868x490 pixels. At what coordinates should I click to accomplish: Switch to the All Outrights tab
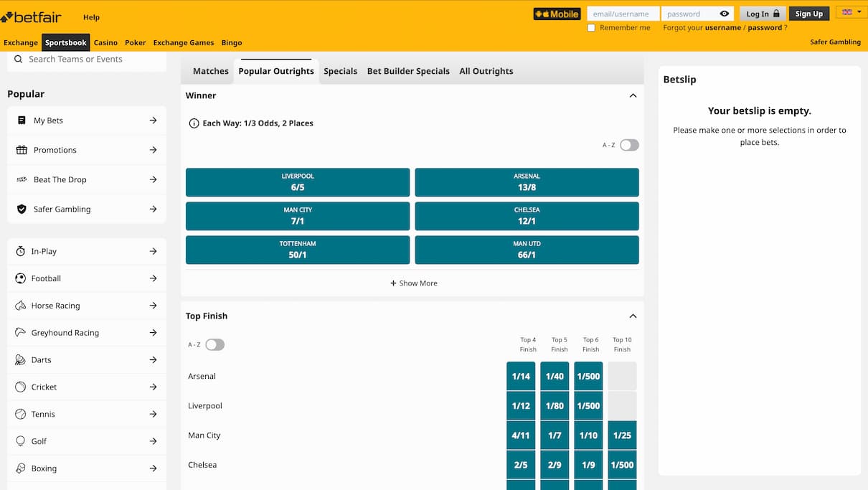[486, 71]
